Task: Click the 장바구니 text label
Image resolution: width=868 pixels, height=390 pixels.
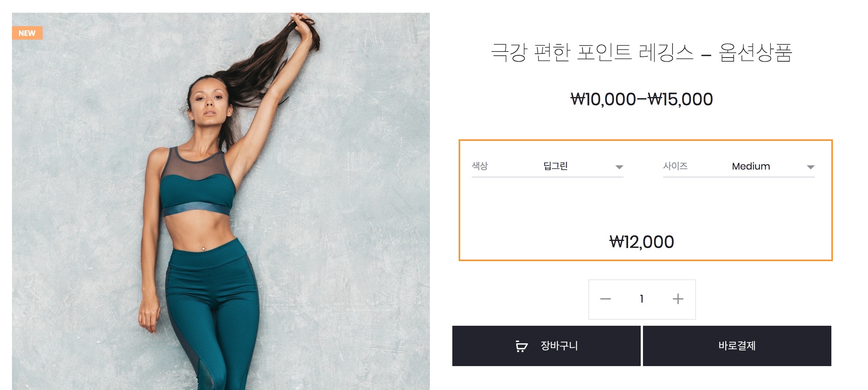Action: coord(559,346)
